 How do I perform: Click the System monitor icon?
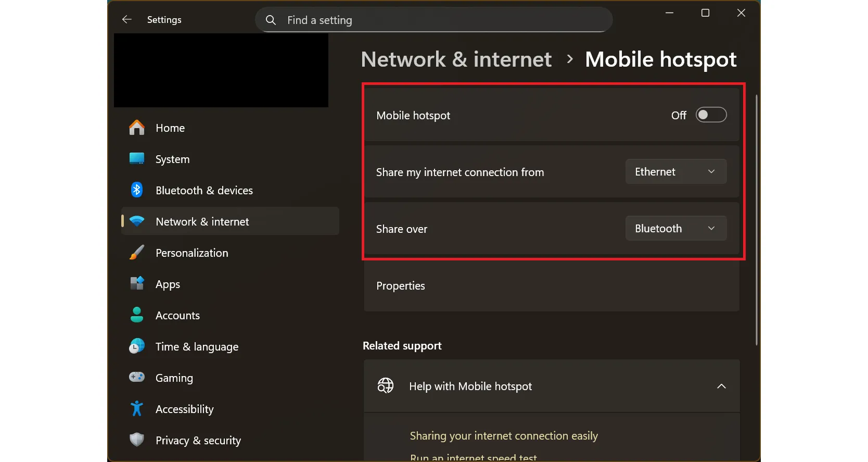(137, 159)
